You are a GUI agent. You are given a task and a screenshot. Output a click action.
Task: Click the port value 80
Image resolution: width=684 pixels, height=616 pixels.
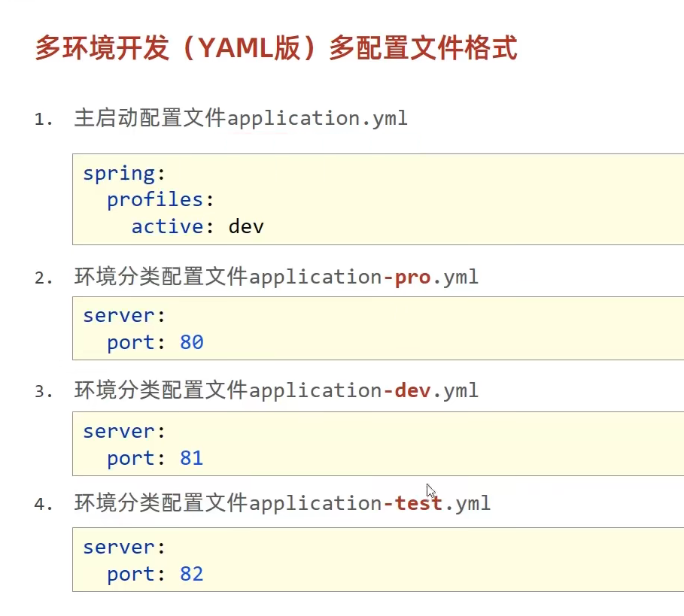point(192,342)
